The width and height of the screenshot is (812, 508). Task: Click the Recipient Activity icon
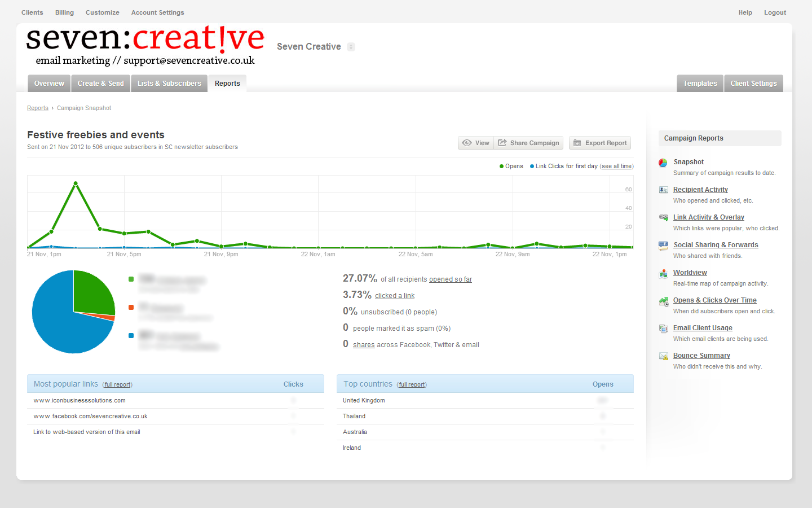point(664,190)
